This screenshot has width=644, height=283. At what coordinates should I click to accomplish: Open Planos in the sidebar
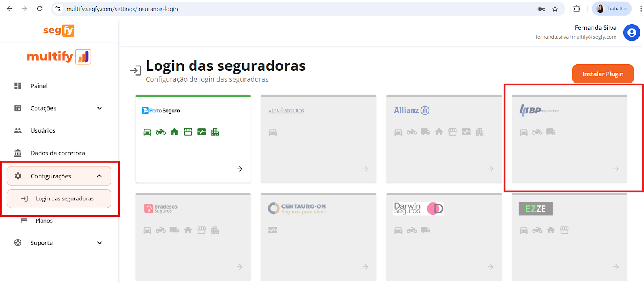click(44, 221)
